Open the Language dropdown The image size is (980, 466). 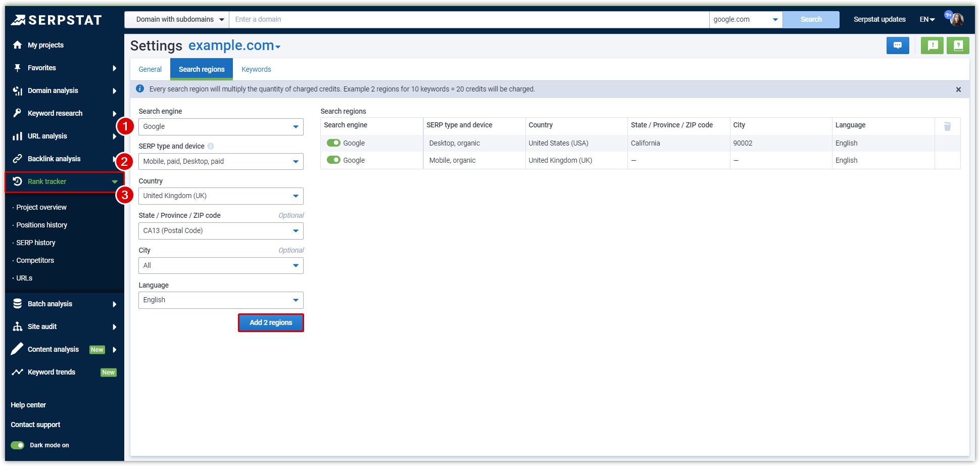[x=221, y=300]
